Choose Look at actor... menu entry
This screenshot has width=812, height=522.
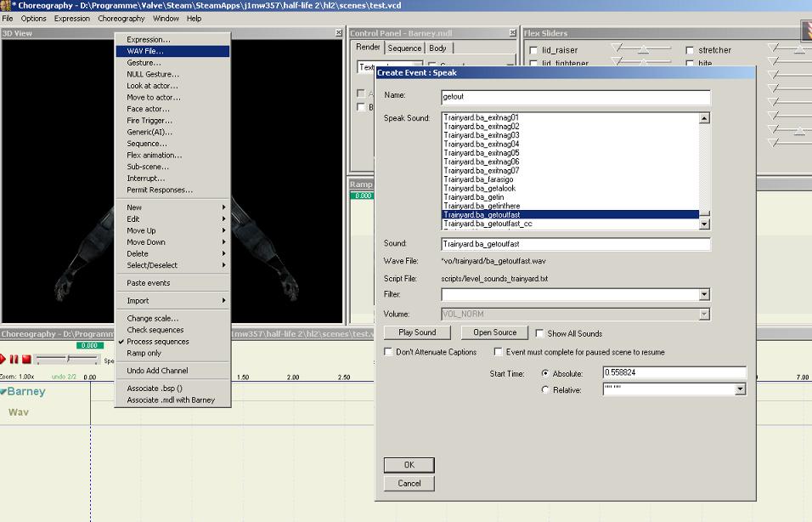click(172, 86)
